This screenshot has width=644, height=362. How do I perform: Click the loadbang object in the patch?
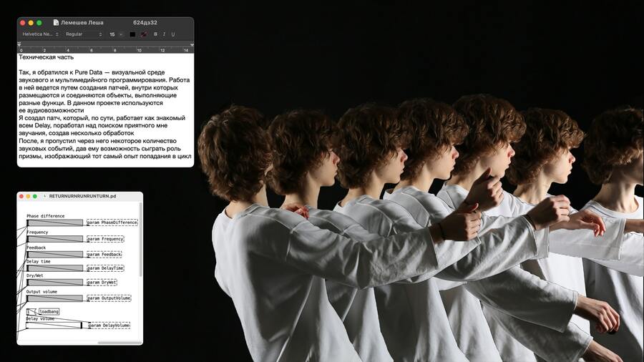(x=49, y=312)
